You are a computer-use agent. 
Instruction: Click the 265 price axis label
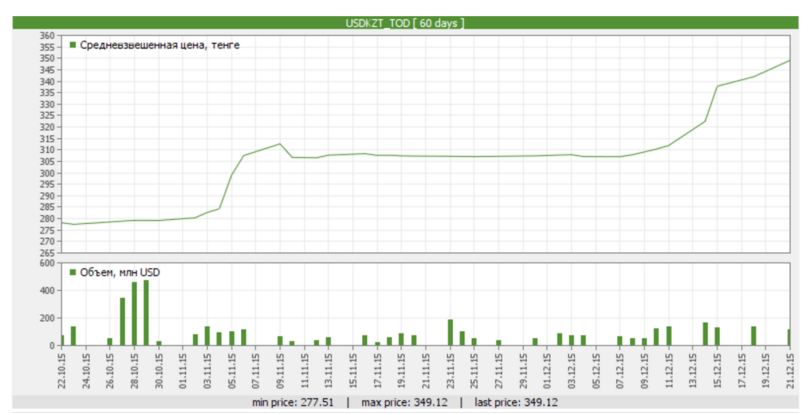(x=46, y=253)
